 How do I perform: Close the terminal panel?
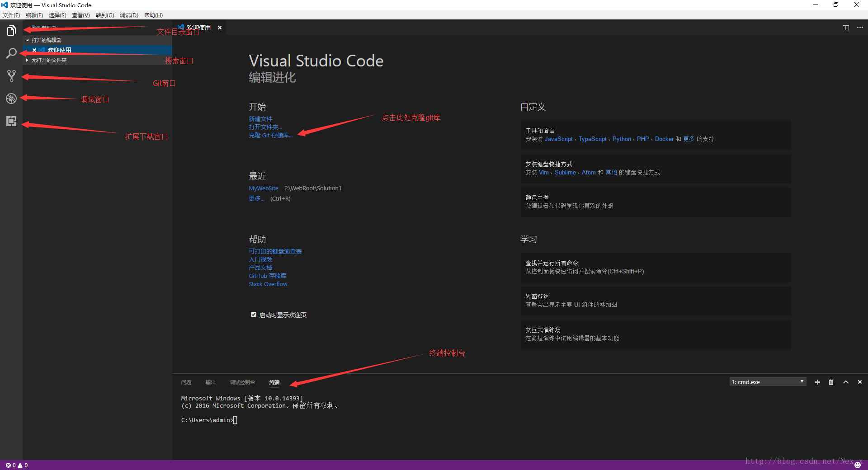[860, 382]
